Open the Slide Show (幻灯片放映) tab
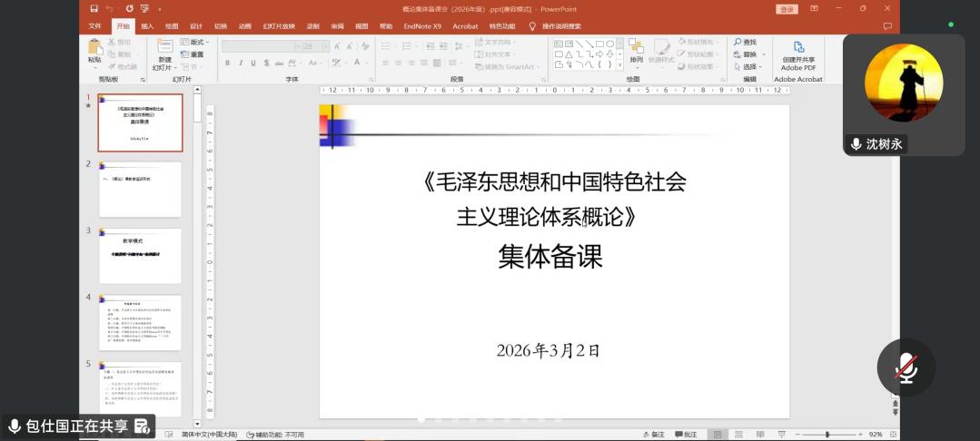The height and width of the screenshot is (441, 980). [279, 26]
